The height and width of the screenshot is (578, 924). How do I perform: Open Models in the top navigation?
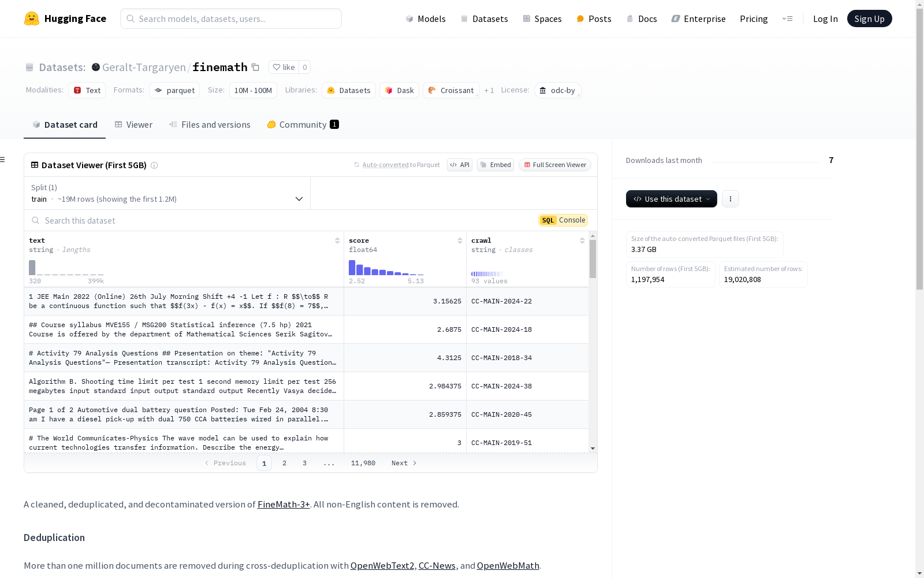pos(426,18)
